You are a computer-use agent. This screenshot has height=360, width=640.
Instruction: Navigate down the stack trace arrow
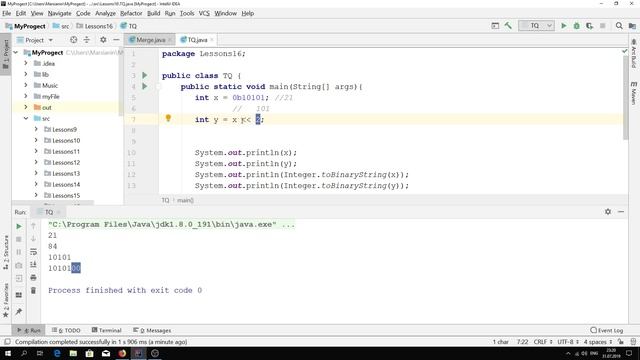[x=33, y=239]
